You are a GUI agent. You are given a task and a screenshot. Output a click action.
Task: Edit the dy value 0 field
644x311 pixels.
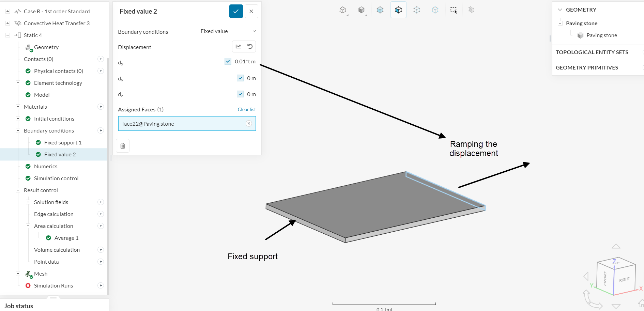[251, 78]
